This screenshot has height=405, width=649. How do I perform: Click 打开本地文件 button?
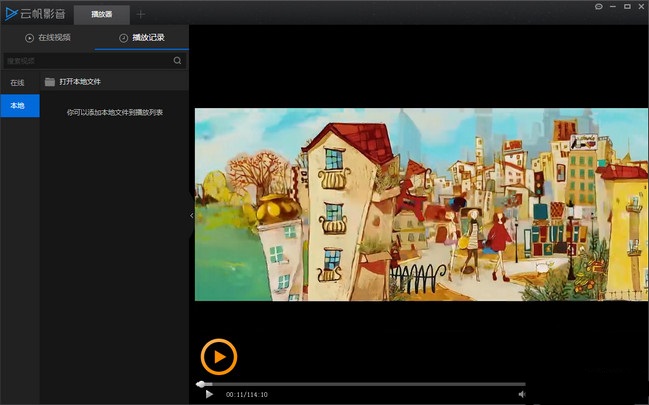(80, 82)
